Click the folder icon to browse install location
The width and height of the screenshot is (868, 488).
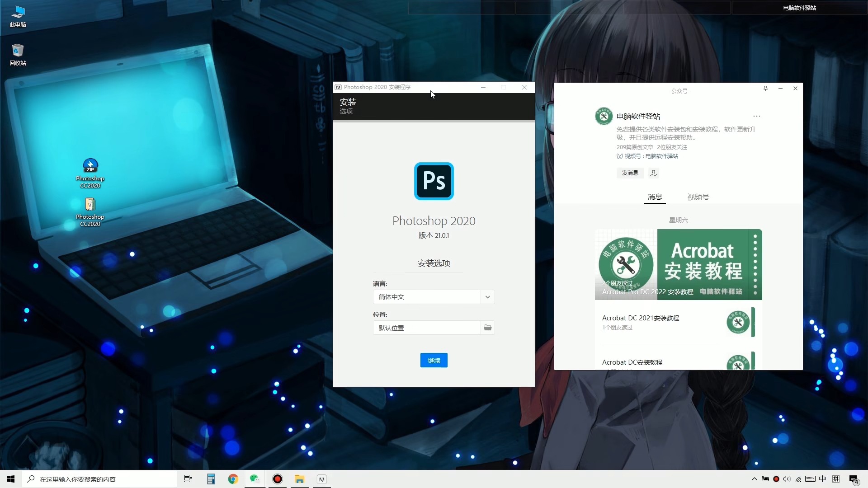coord(487,328)
